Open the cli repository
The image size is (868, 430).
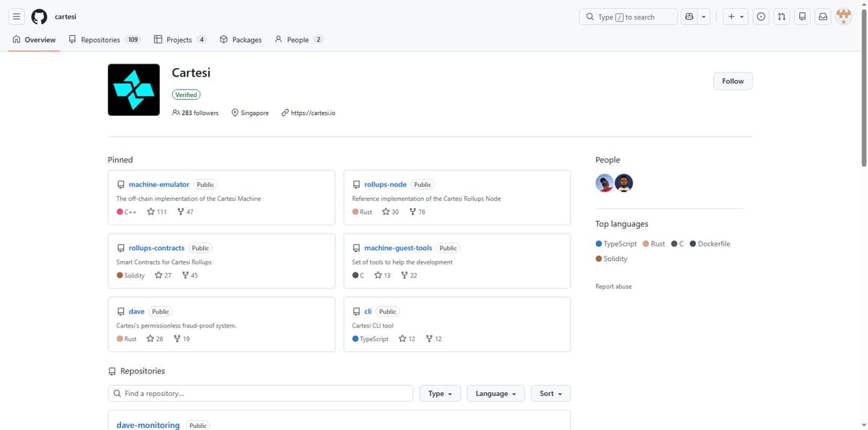point(367,311)
